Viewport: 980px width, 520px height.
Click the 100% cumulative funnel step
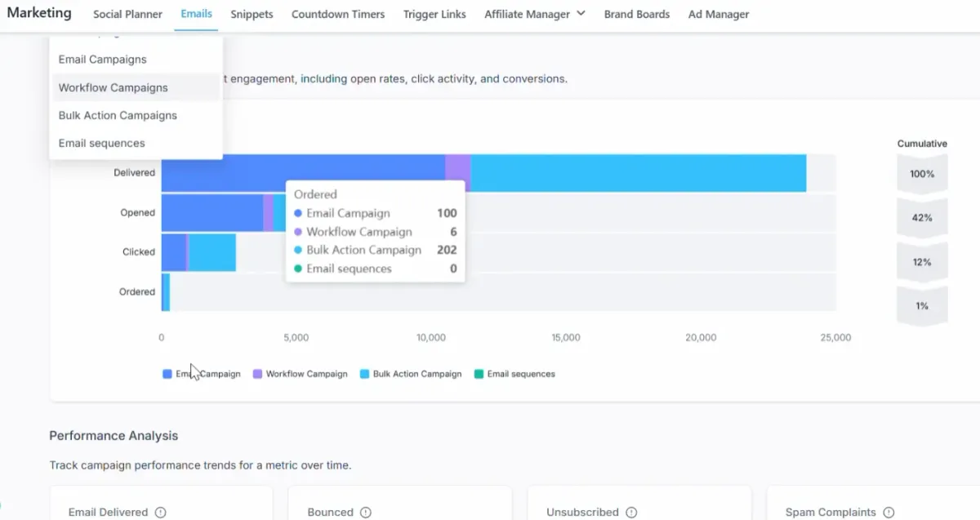(x=922, y=174)
